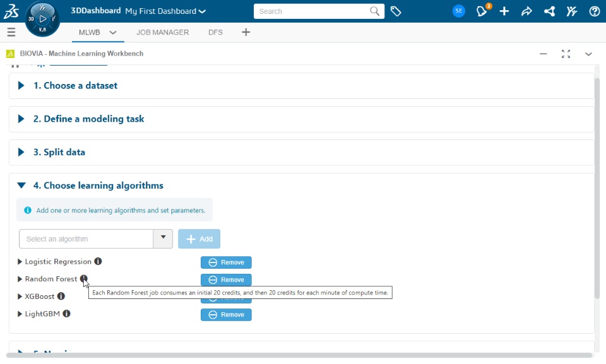Click XGBoost info icon
The width and height of the screenshot is (606, 364).
tap(61, 296)
